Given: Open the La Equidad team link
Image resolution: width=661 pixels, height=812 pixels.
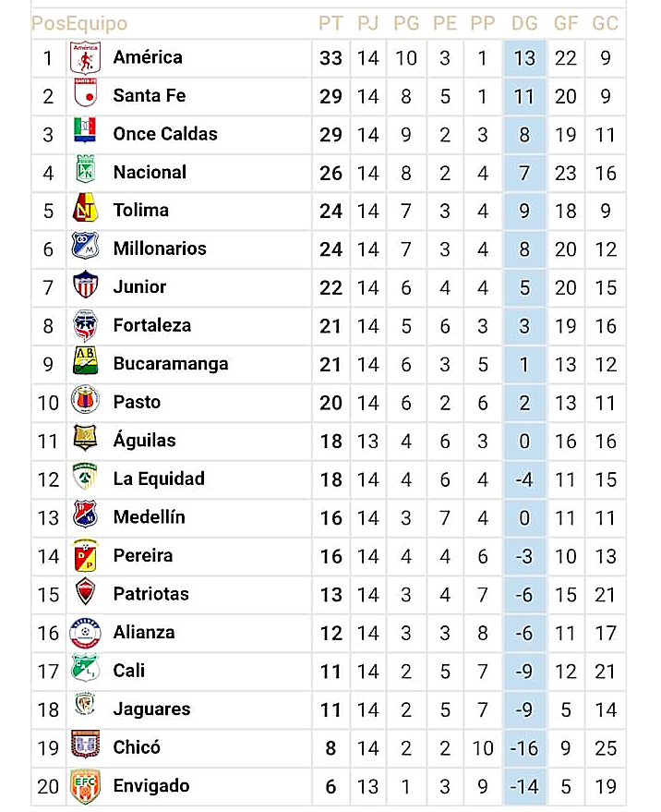Looking at the screenshot, I should pyautogui.click(x=158, y=479).
